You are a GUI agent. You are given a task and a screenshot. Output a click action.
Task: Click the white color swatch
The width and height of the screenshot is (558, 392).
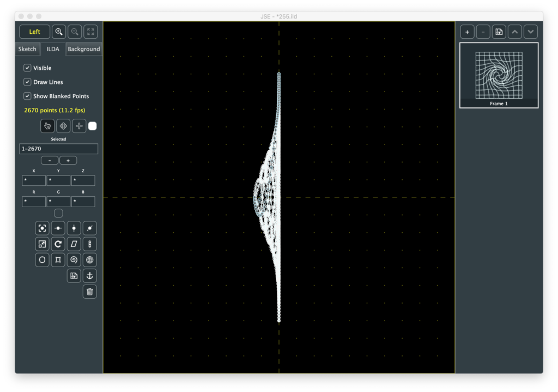coord(93,126)
